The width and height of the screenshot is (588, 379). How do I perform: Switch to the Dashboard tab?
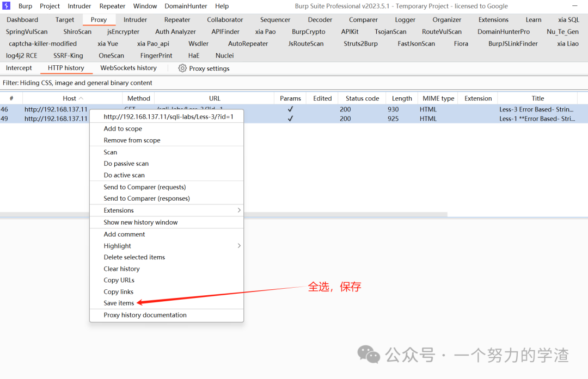pos(22,20)
